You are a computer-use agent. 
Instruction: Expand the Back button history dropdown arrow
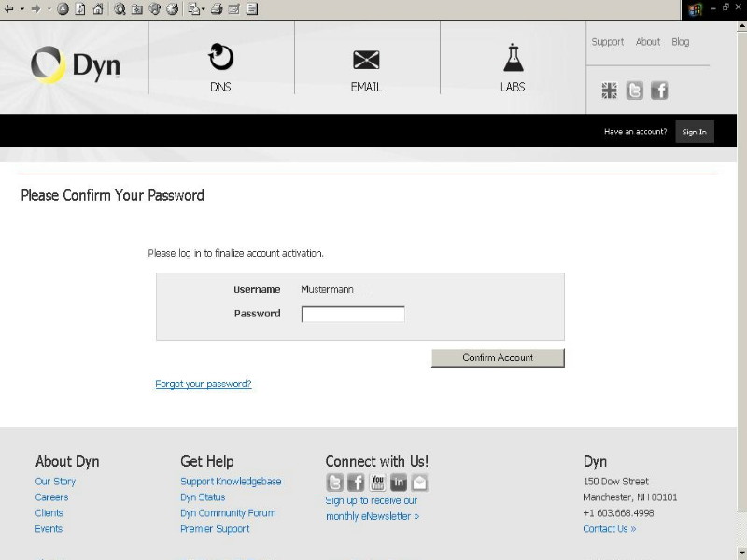(21, 9)
